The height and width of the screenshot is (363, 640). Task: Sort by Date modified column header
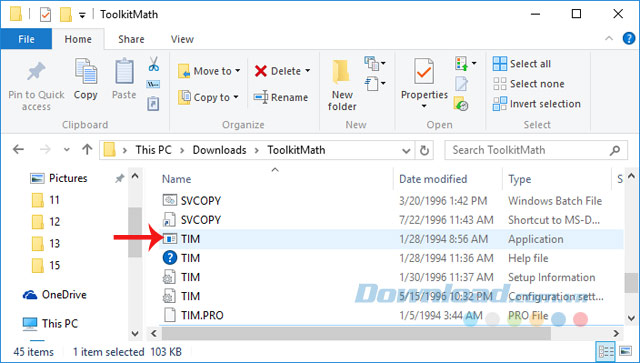click(x=433, y=179)
